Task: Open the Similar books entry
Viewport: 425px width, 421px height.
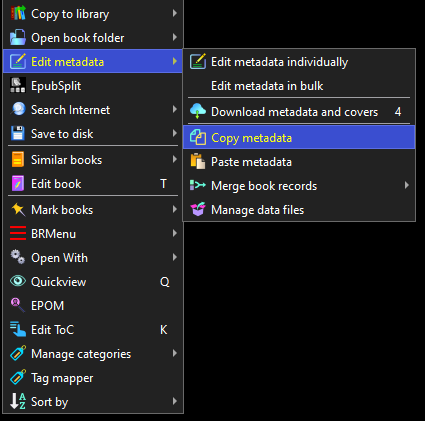Action: 93,160
